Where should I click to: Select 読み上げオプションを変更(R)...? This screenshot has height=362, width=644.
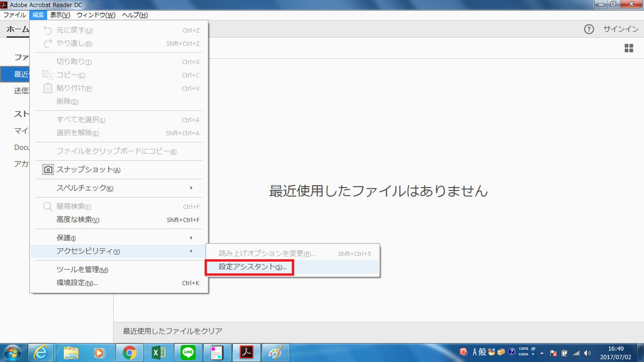point(292,254)
